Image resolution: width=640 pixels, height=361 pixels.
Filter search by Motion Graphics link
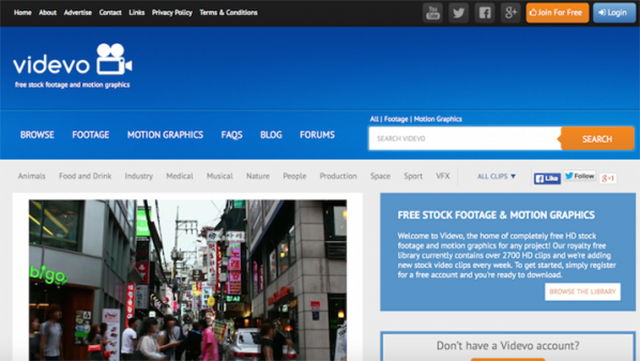(438, 119)
